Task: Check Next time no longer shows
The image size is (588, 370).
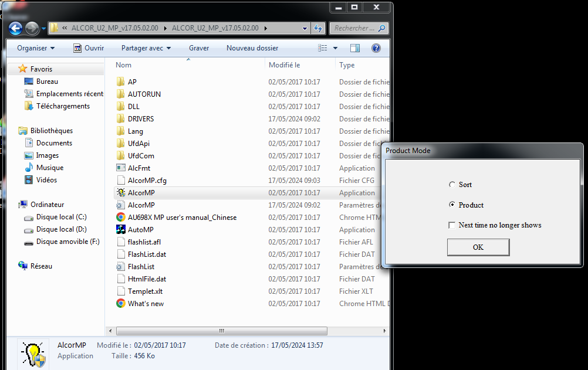Action: tap(452, 225)
